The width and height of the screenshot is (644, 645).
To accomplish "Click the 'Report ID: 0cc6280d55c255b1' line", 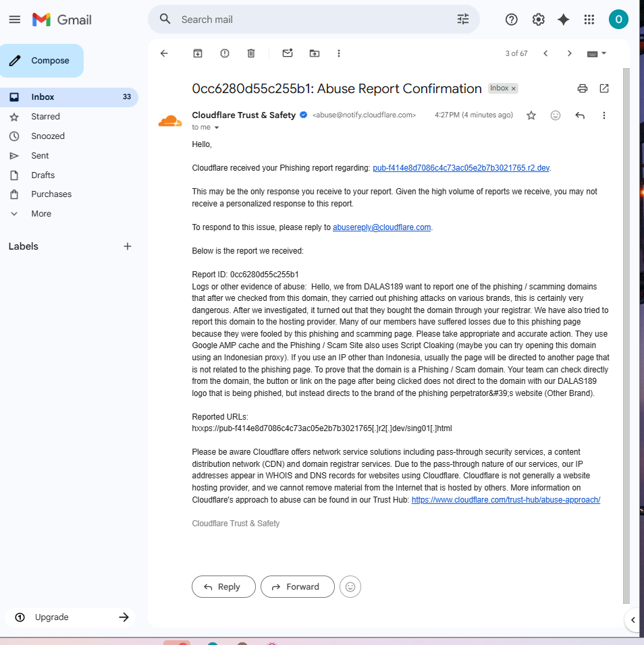I will pos(245,275).
